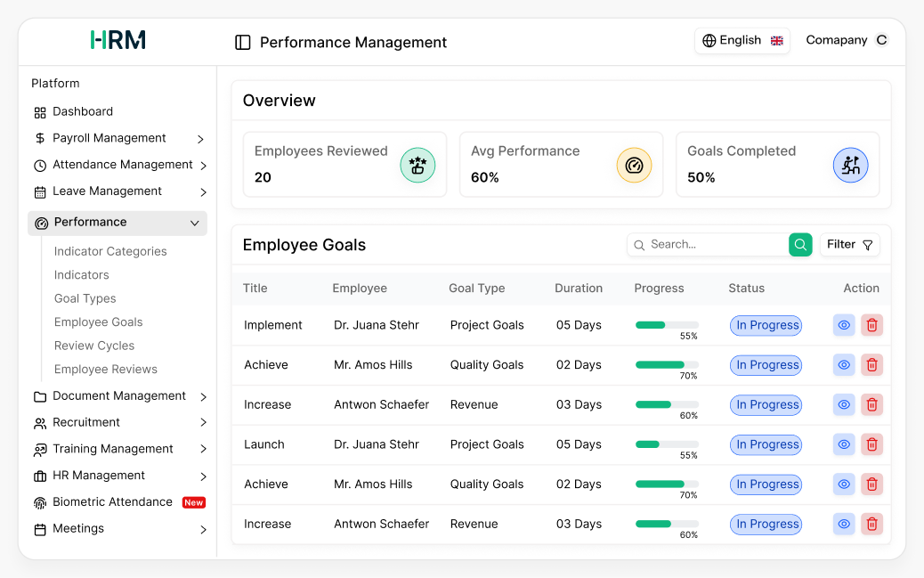View details for Dr. Juana Stehr's Implement goal
Image resolution: width=924 pixels, height=578 pixels.
[843, 325]
